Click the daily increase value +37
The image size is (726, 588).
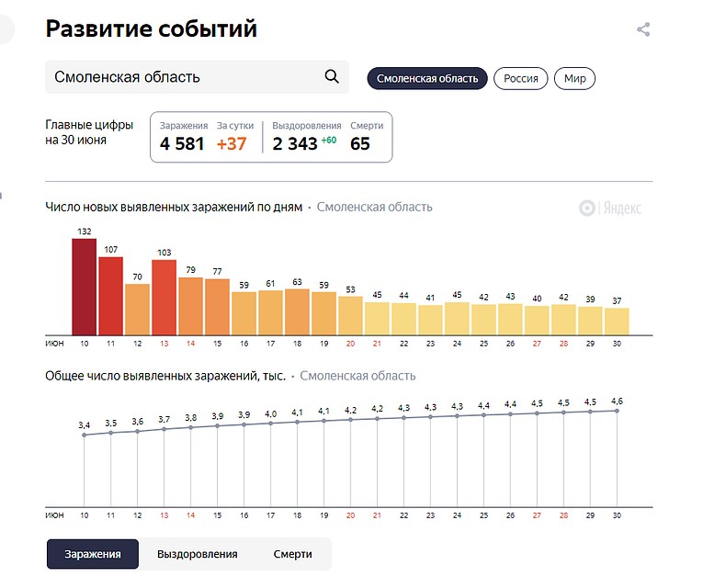(x=232, y=144)
